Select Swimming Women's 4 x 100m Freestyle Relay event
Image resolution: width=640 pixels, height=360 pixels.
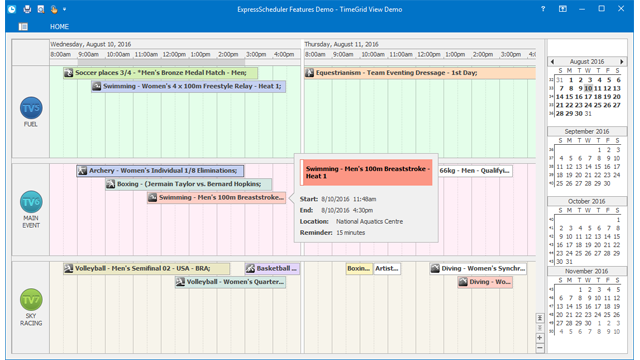[x=189, y=86]
